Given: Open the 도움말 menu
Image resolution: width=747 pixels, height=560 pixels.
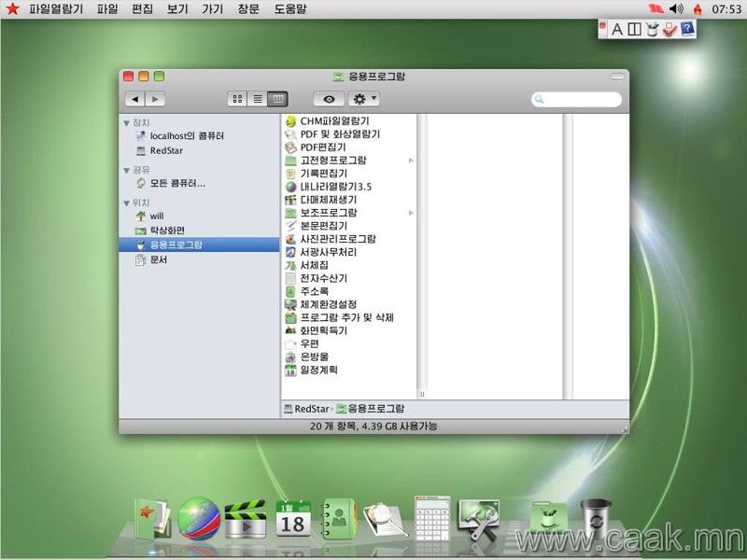Looking at the screenshot, I should [x=290, y=9].
